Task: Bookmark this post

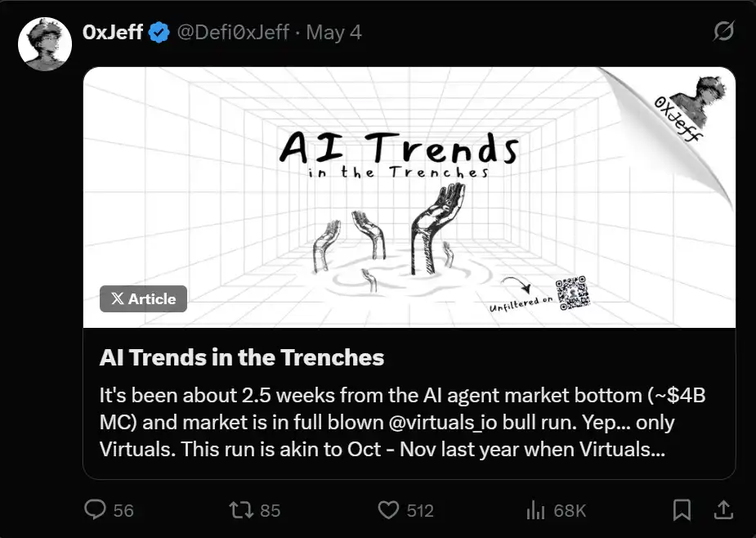Action: [681, 510]
